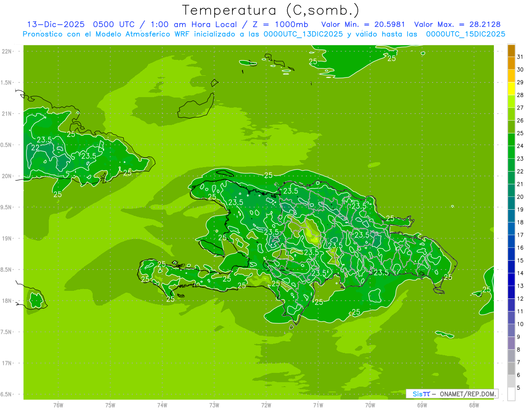Select the valid-until time '0000UTC_15DIC2025'
Screen dimensions: 532x411
point(465,34)
